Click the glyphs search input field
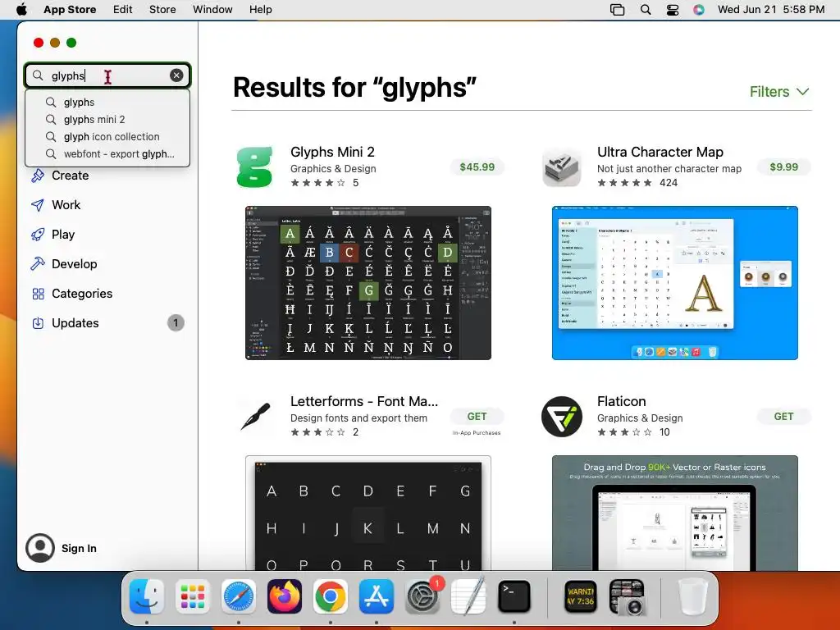Viewport: 840px width, 630px height. pyautogui.click(x=107, y=75)
